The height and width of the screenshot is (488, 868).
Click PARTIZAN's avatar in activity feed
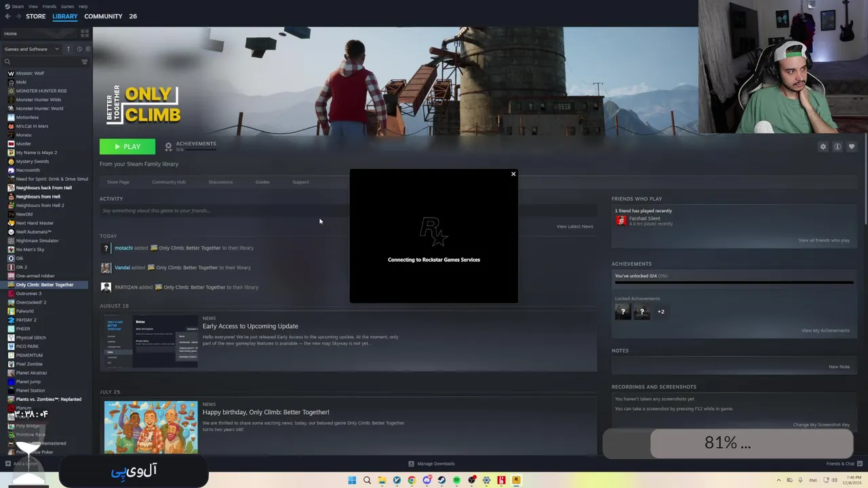(x=106, y=287)
